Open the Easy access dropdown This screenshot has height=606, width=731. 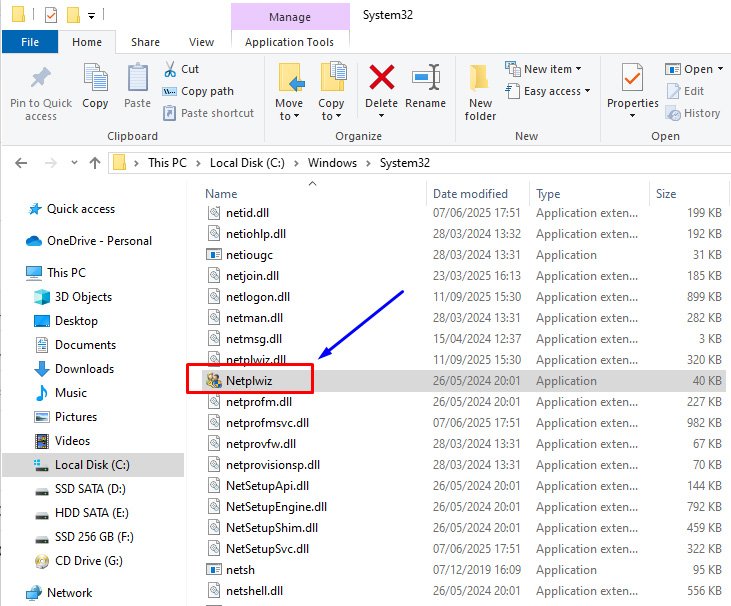coord(548,91)
